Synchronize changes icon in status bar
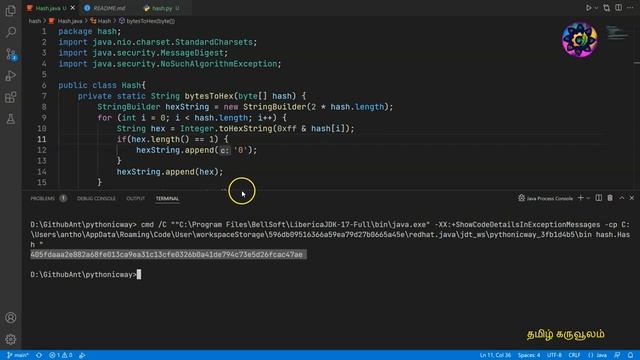Image resolution: width=640 pixels, height=360 pixels. 39,355
